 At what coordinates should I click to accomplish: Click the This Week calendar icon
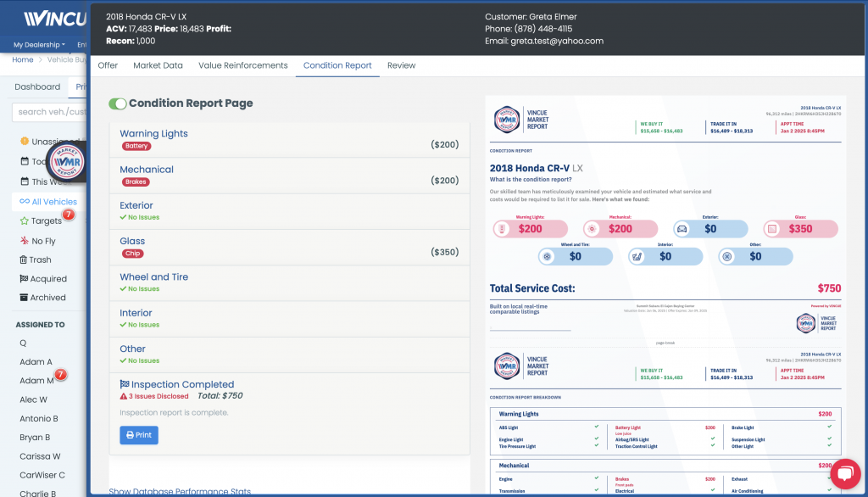(x=25, y=181)
